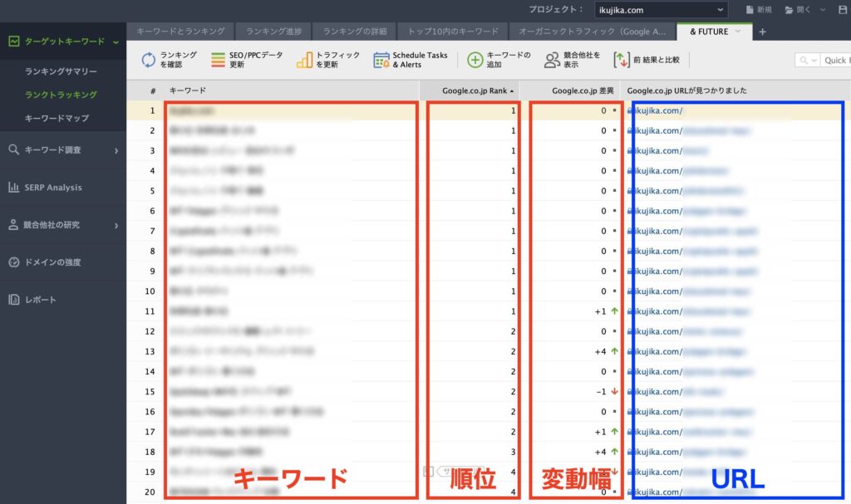Open the レポート section
The height and width of the screenshot is (504, 851).
pos(63,300)
